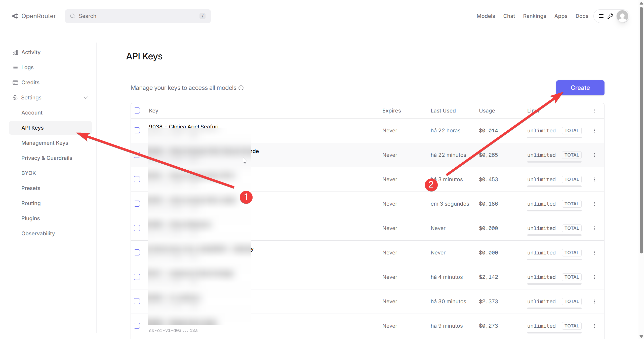
Task: Click the OpenRouter logo icon
Action: coord(15,16)
